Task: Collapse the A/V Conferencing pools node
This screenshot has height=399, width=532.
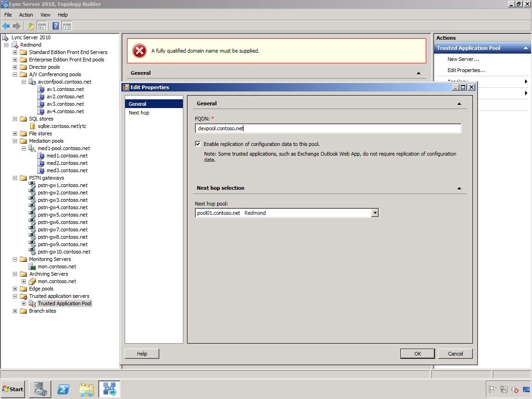Action: (x=15, y=74)
